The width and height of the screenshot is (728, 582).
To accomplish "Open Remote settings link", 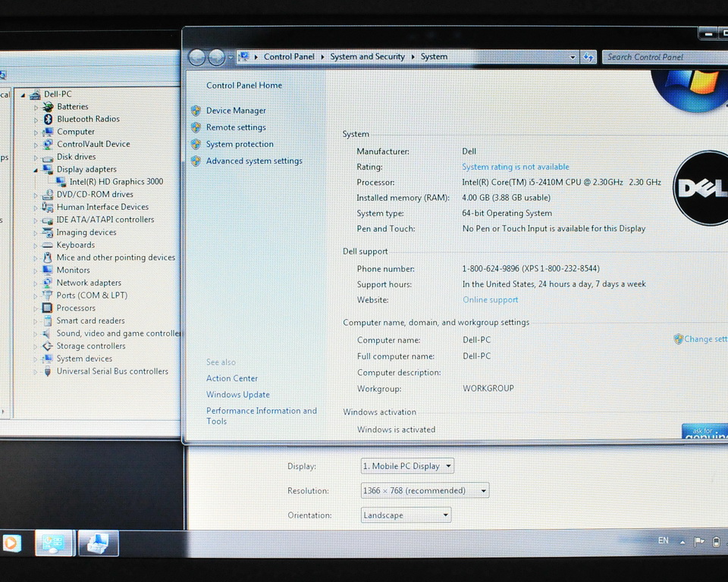I will (x=236, y=127).
